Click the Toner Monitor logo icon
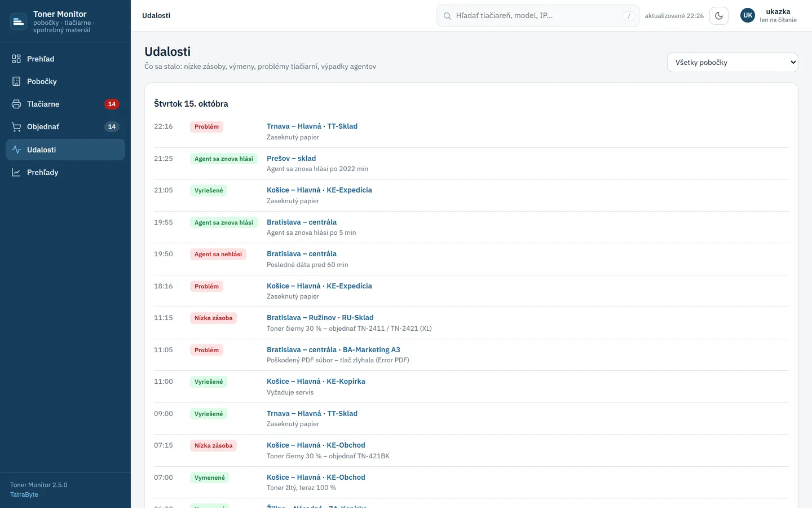 [19, 21]
